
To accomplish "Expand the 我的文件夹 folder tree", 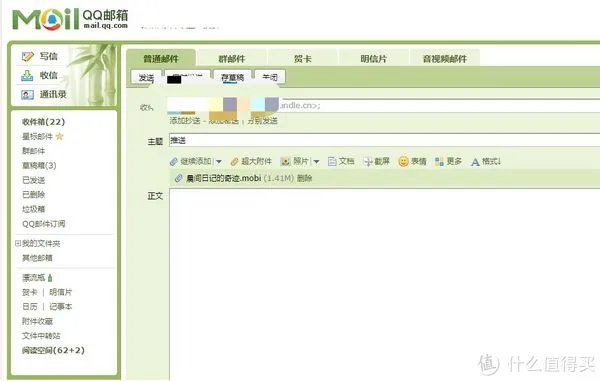I will tap(18, 243).
